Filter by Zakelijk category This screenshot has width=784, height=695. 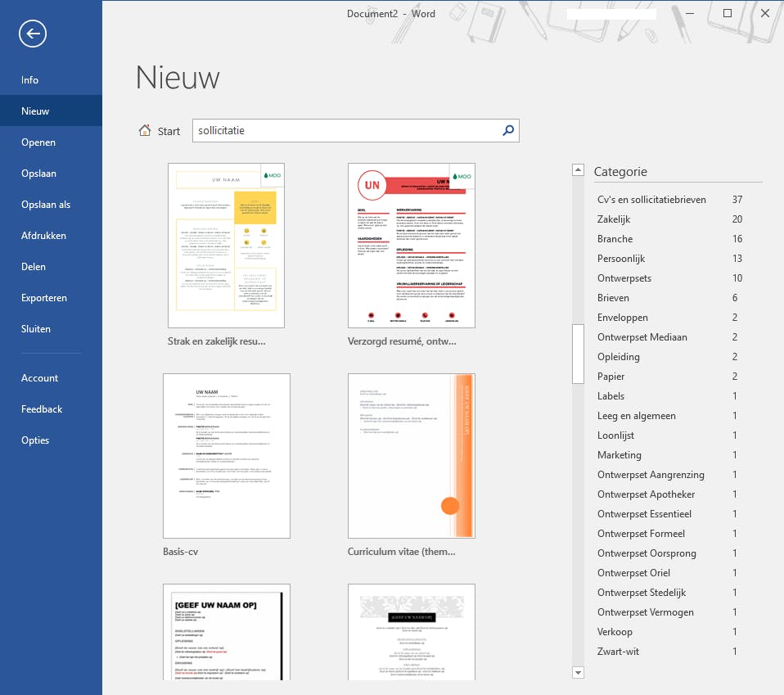coord(670,219)
